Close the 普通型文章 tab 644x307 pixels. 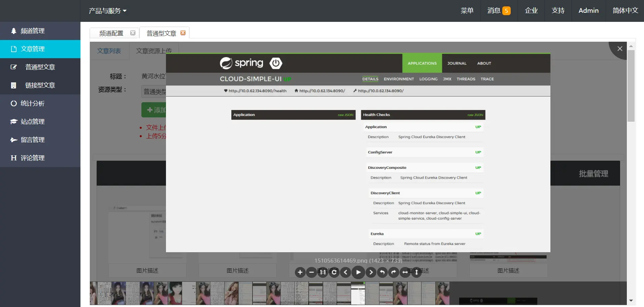pyautogui.click(x=183, y=33)
